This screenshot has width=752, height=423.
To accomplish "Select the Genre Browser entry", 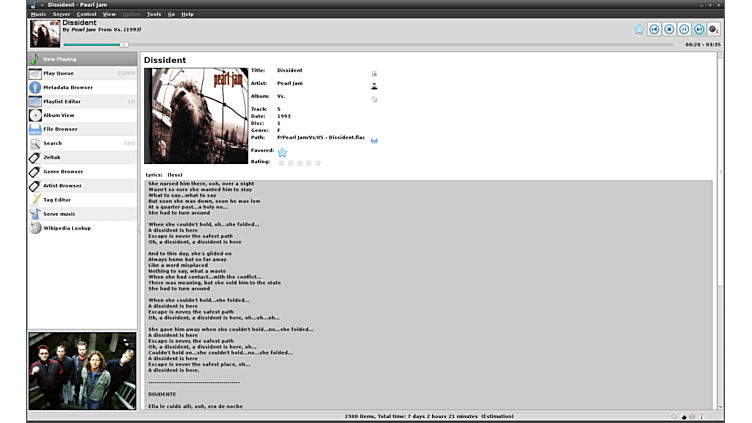I will tap(63, 171).
